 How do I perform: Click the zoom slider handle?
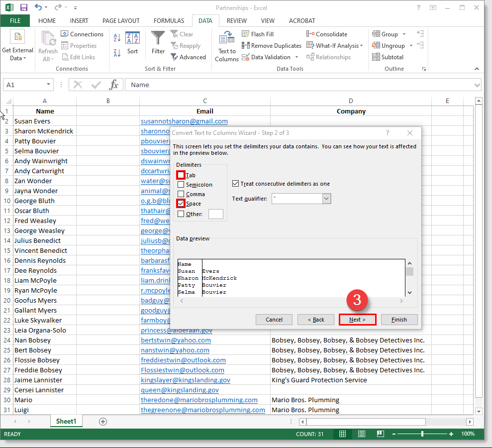click(x=422, y=434)
